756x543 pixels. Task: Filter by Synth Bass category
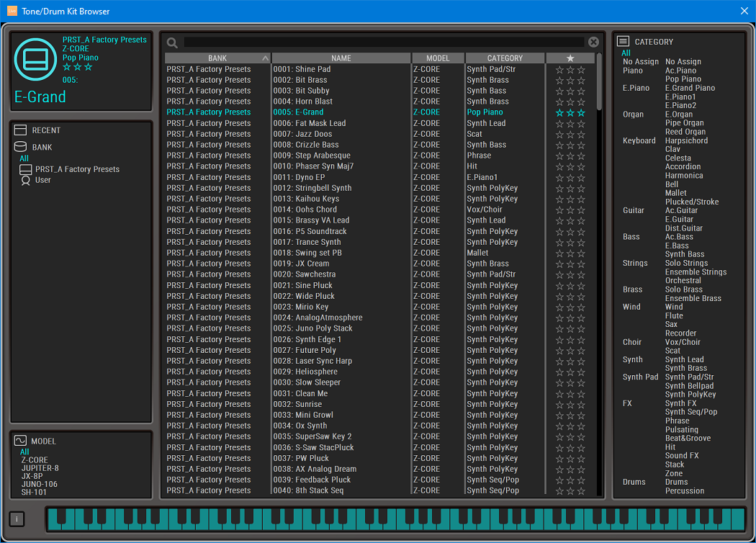tap(685, 254)
